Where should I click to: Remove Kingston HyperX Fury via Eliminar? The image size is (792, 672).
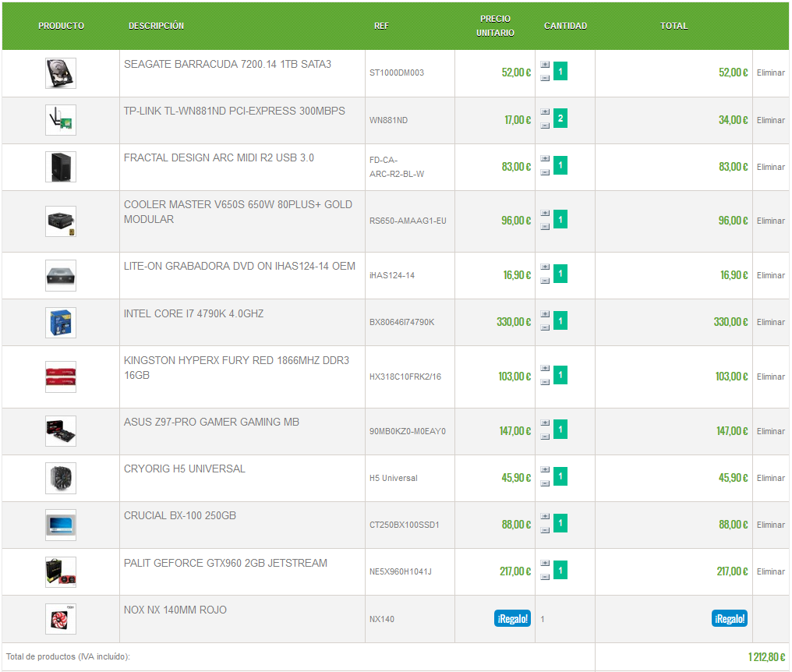[771, 377]
